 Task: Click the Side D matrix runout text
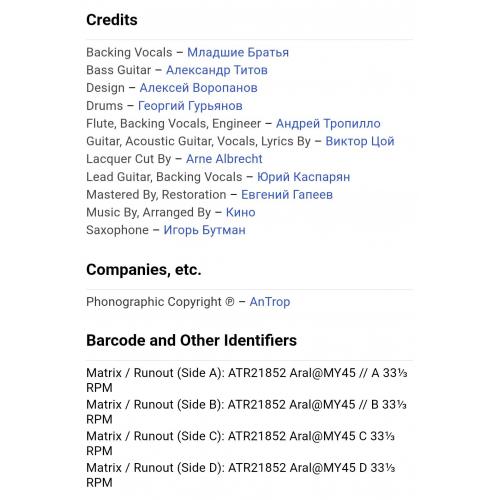(241, 475)
